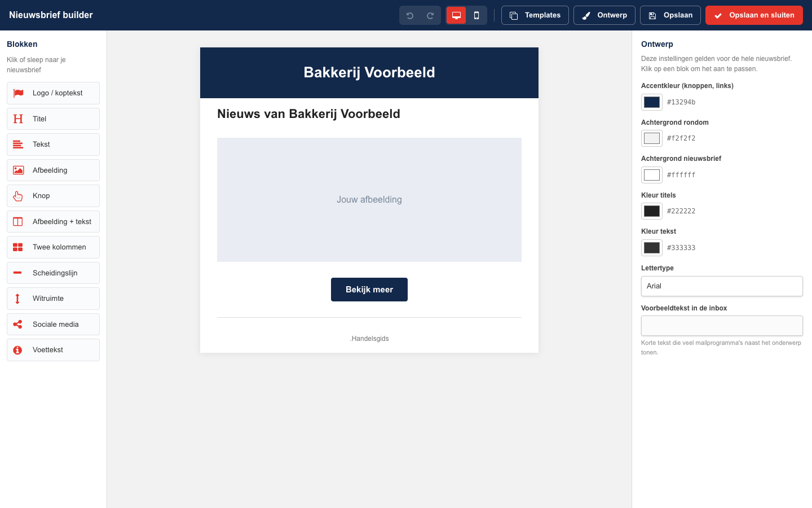Select the Bakkerij Voorbeeld header block
This screenshot has width=812, height=508.
tap(369, 73)
